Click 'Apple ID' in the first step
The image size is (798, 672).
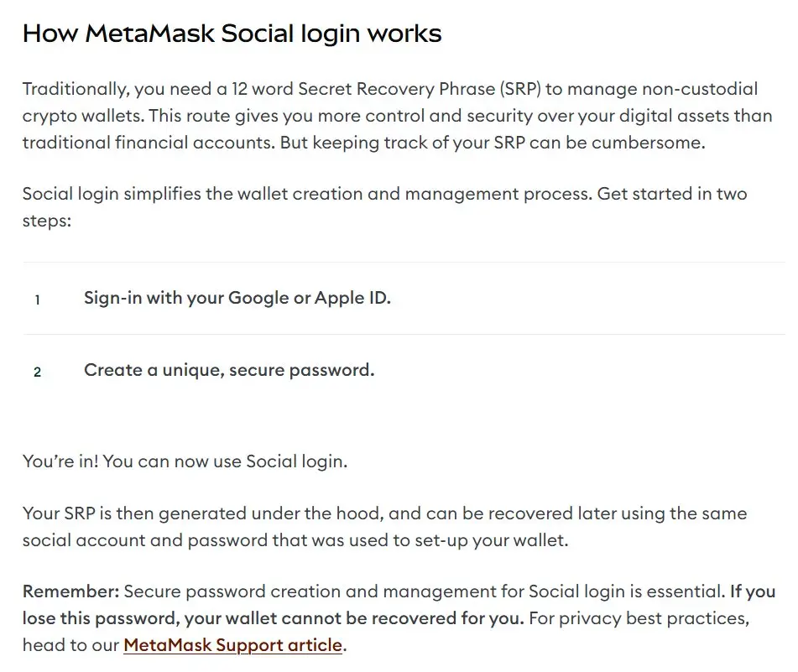tap(352, 298)
